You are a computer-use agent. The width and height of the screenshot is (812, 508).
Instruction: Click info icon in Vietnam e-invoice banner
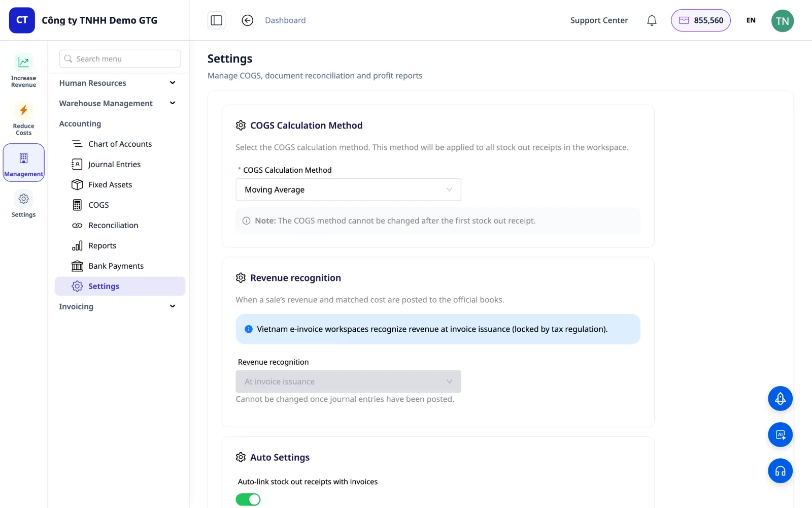point(249,329)
